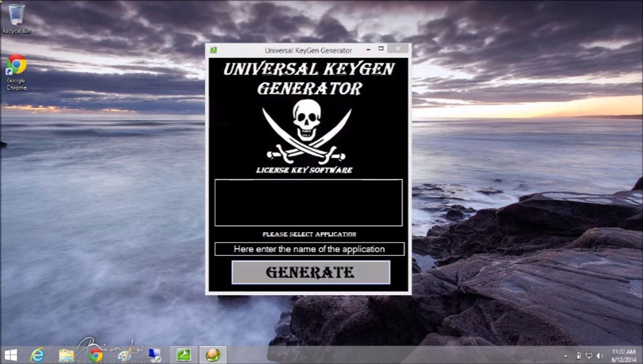Click the round green-orange taskbar icon

tap(213, 355)
